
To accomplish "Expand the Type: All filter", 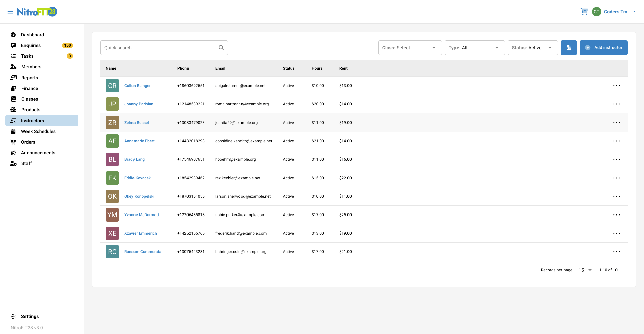I will (474, 47).
